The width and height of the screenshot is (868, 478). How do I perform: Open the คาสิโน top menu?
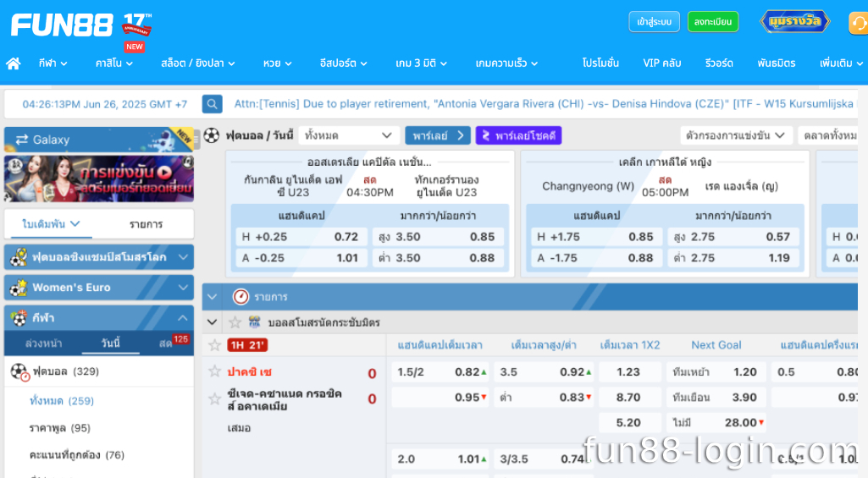click(114, 63)
